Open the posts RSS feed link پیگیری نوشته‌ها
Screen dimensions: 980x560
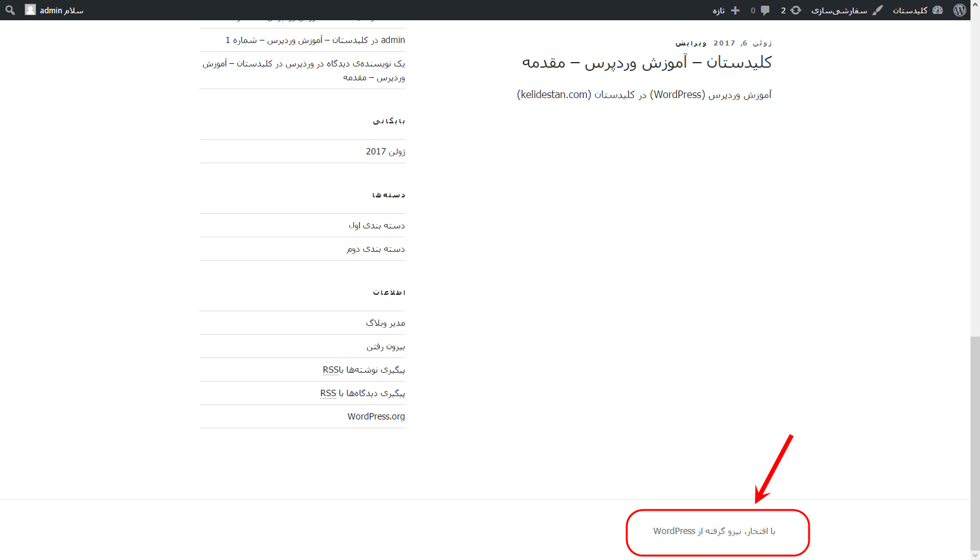click(364, 370)
